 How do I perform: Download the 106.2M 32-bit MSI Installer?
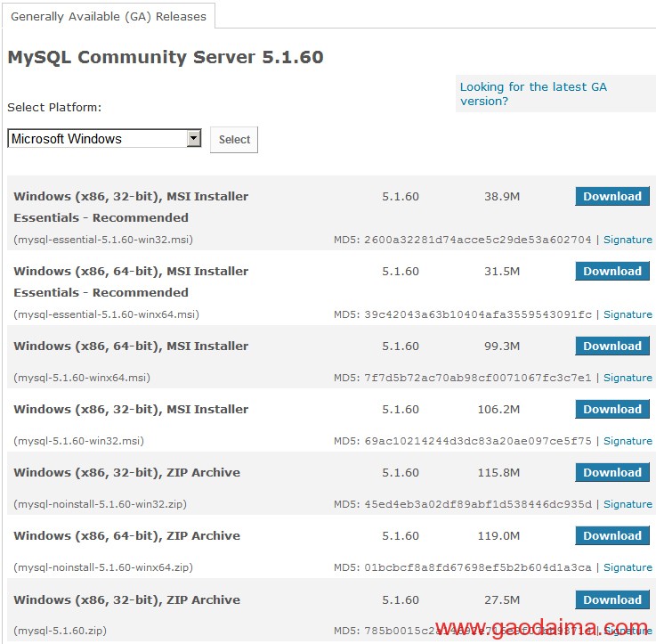click(612, 410)
